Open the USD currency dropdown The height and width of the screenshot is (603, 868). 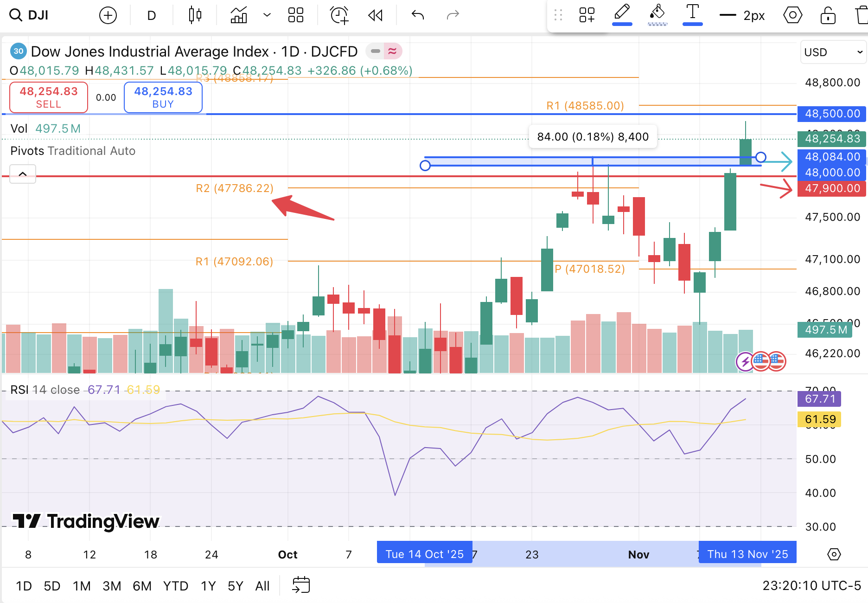[x=833, y=52]
